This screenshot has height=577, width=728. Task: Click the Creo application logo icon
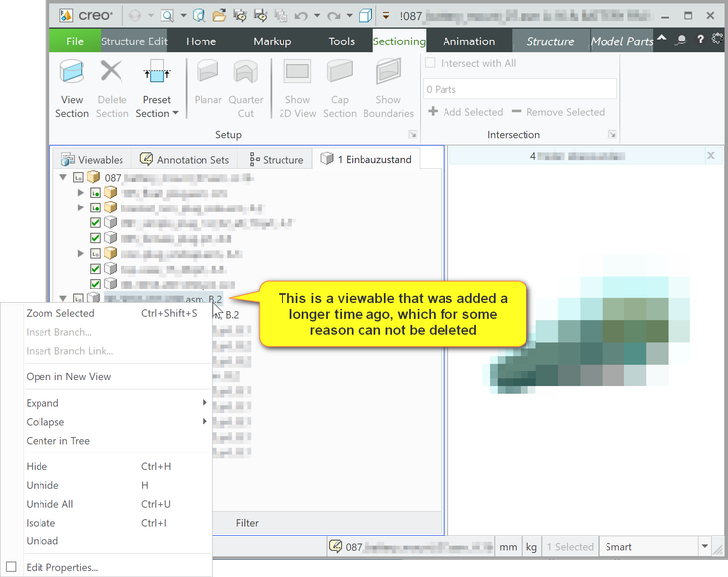(66, 16)
